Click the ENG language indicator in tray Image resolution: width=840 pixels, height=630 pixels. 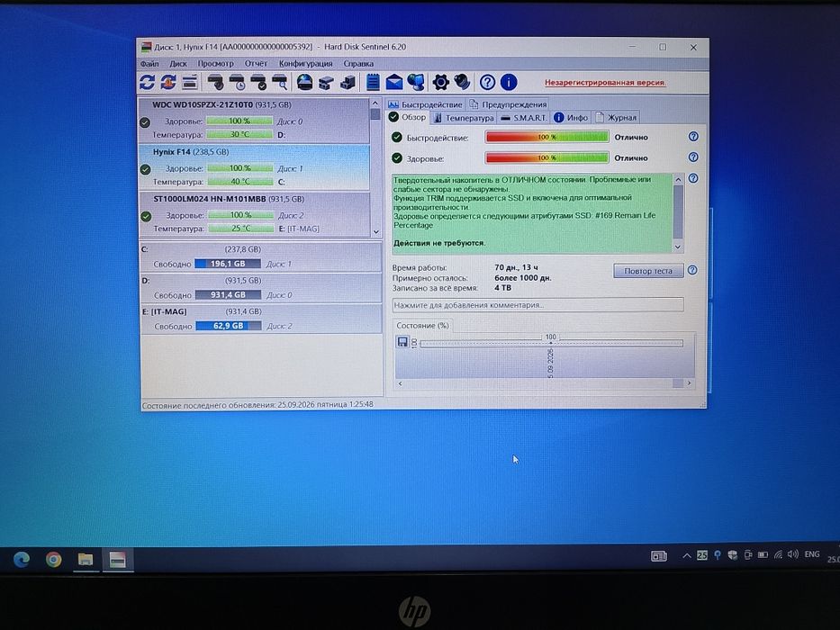click(x=811, y=554)
